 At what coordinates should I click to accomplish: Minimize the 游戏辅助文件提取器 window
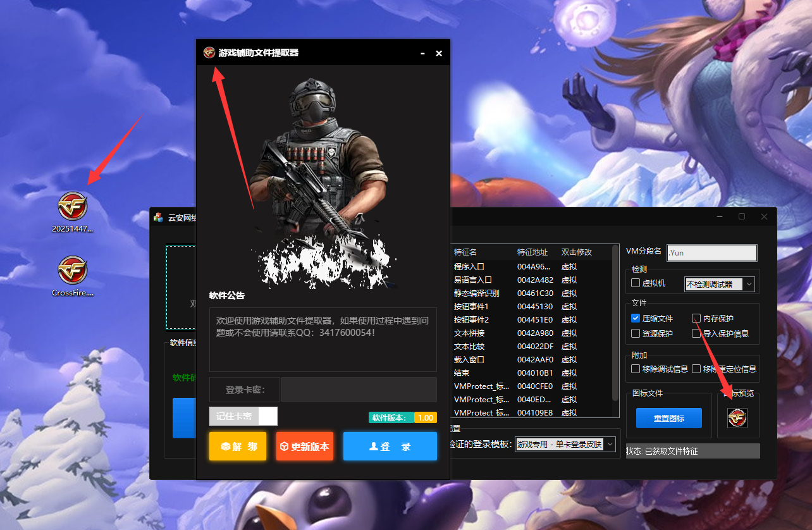(422, 54)
